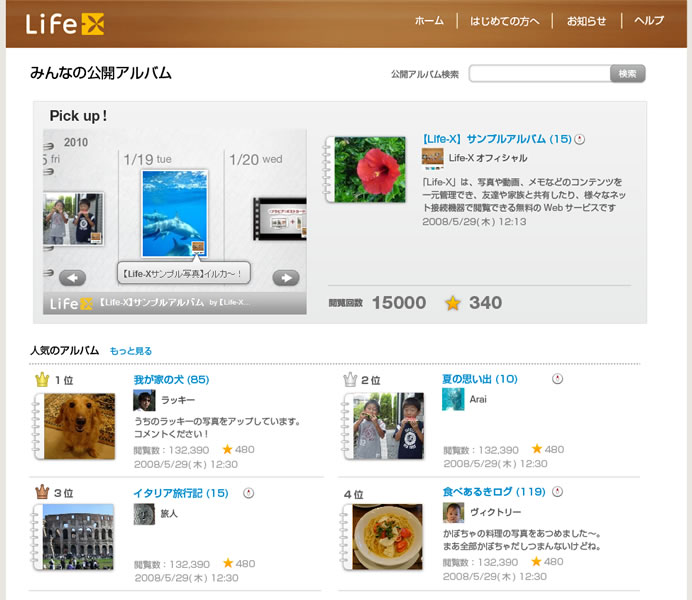
Task: Click Arai's user avatar icon
Action: tap(453, 400)
